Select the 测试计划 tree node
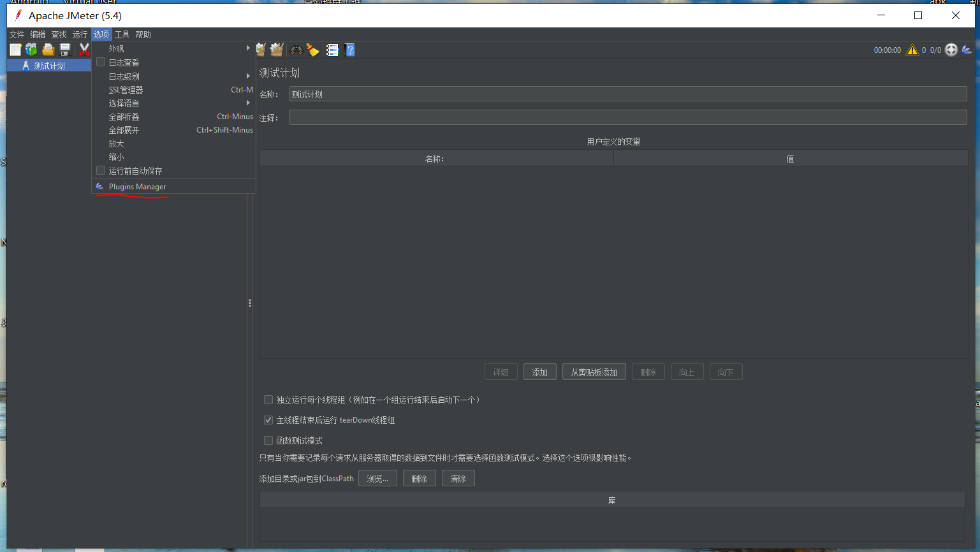 coord(49,66)
